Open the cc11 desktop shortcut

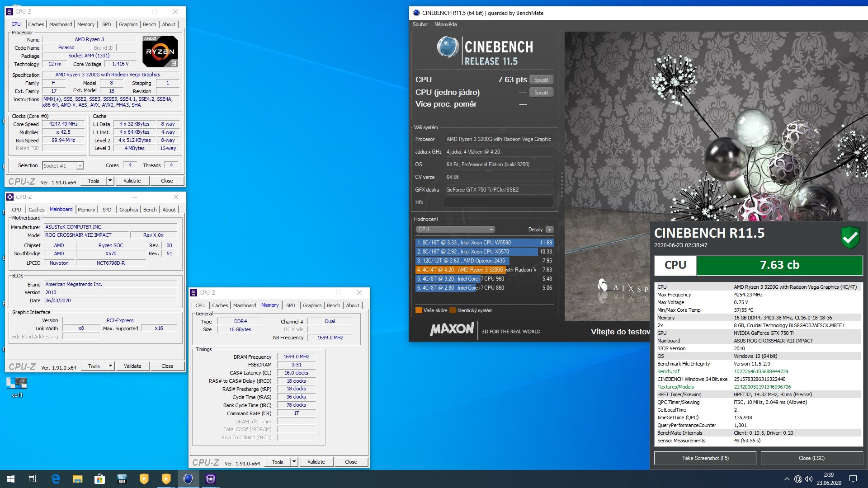click(17, 387)
